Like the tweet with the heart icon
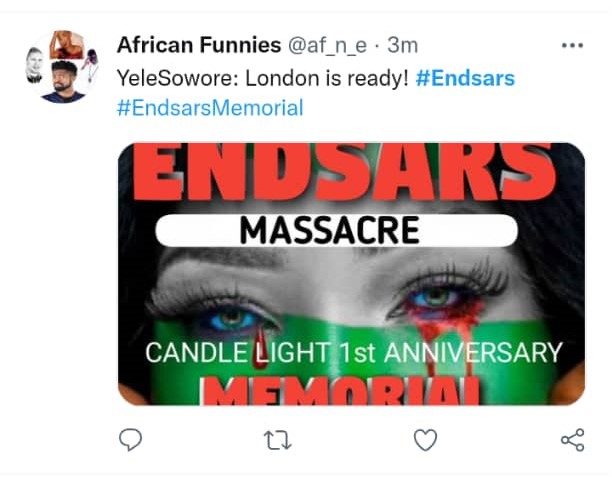Screen dimensions: 612x477 coord(425,439)
